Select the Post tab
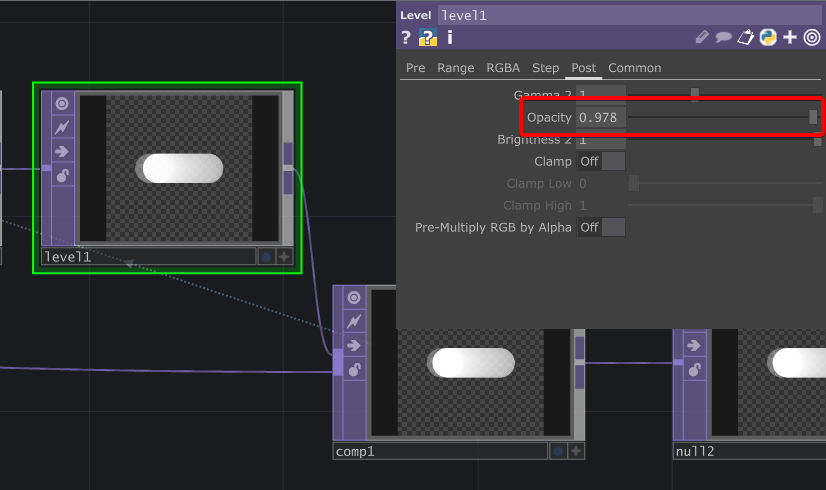The width and height of the screenshot is (826, 490). pyautogui.click(x=584, y=68)
